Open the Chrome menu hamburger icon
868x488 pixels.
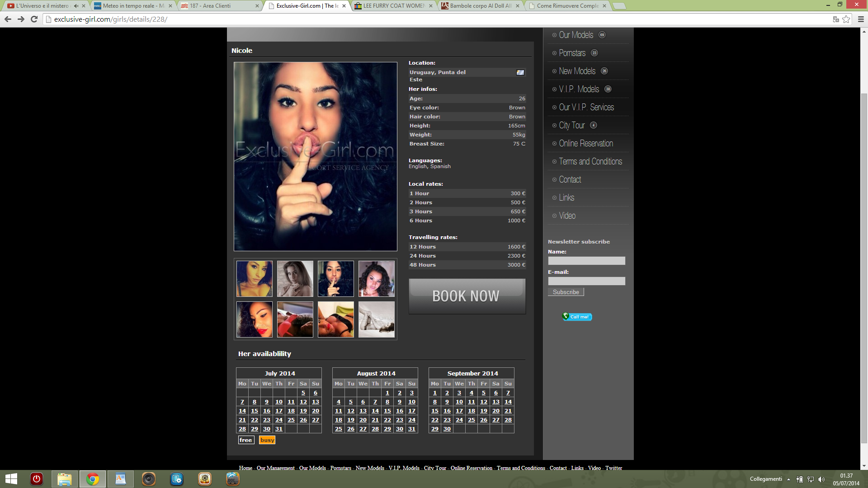[861, 19]
